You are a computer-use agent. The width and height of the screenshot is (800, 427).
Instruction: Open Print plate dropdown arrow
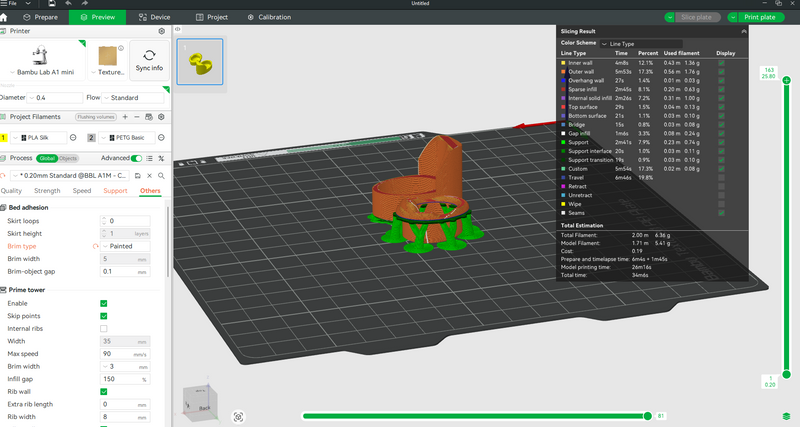(733, 17)
